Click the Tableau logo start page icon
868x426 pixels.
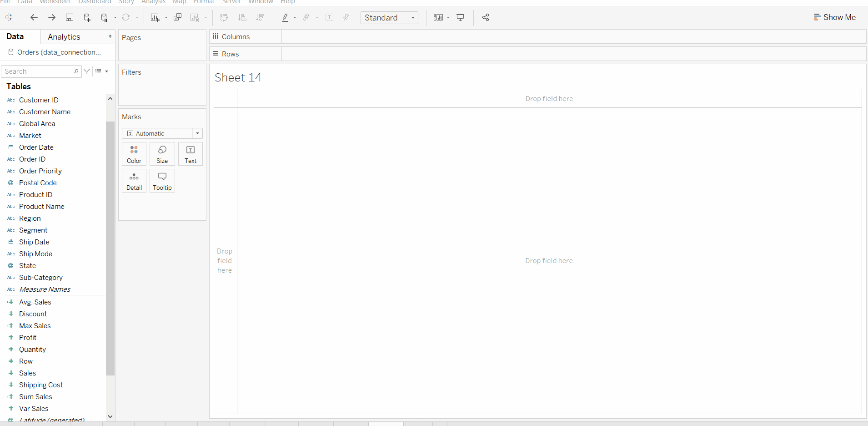(9, 17)
